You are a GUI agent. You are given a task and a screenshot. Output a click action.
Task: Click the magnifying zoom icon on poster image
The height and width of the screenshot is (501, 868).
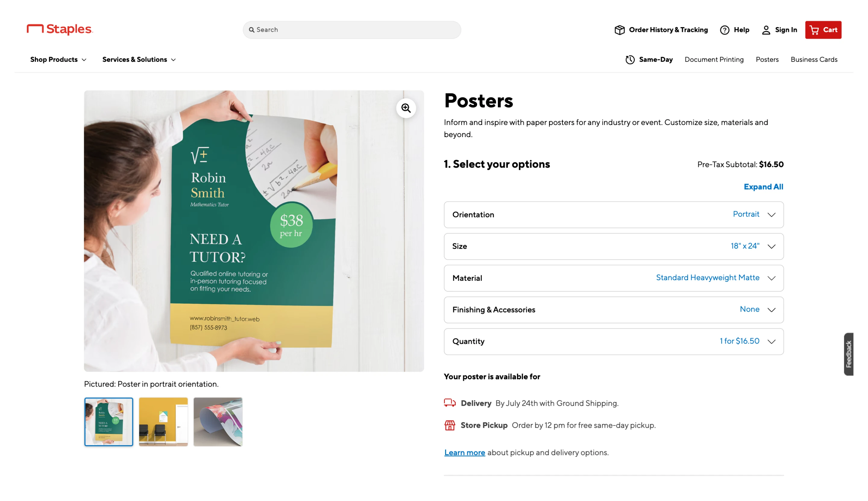406,108
